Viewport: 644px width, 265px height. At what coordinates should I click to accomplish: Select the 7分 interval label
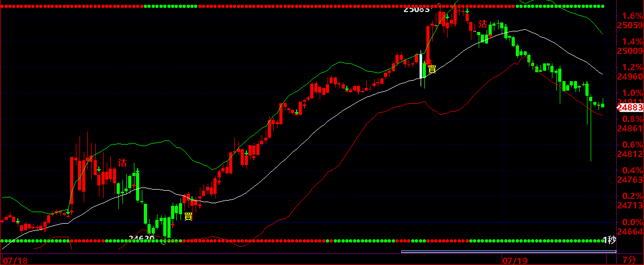point(629,259)
